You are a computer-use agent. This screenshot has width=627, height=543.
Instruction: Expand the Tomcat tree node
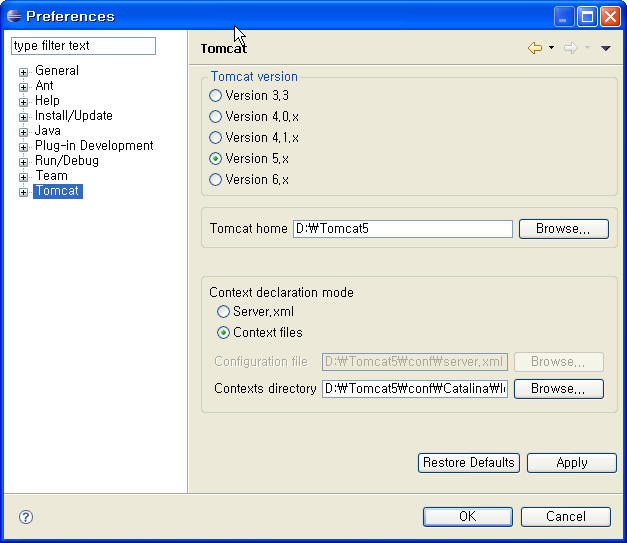pos(23,192)
